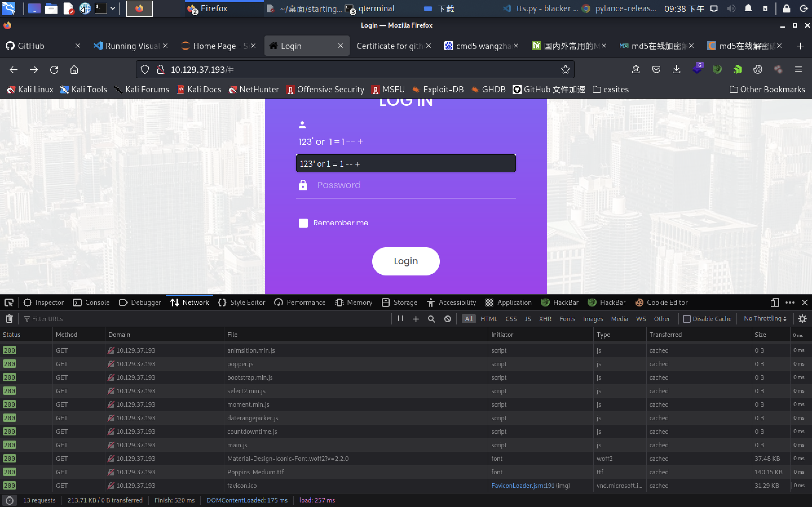
Task: Toggle the XHR request filter
Action: point(545,319)
